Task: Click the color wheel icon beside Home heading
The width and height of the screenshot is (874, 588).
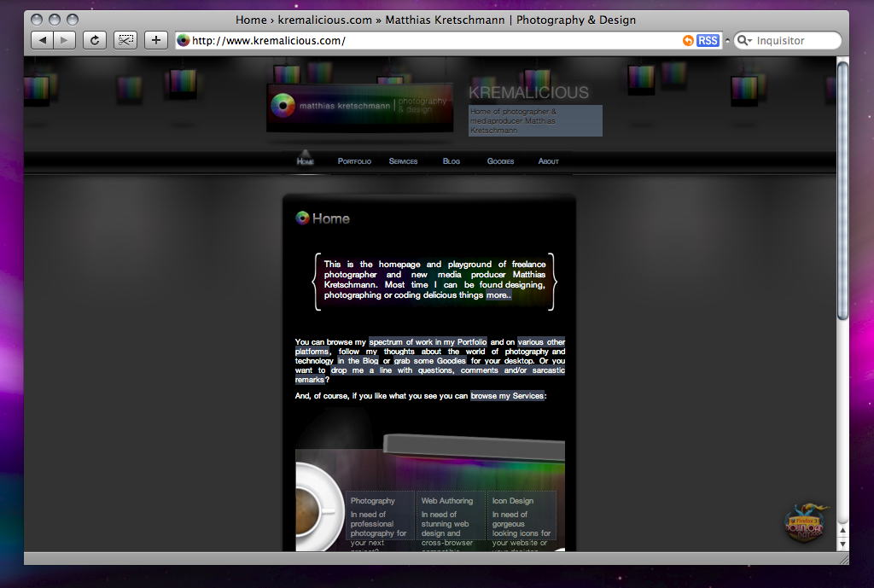Action: tap(302, 218)
